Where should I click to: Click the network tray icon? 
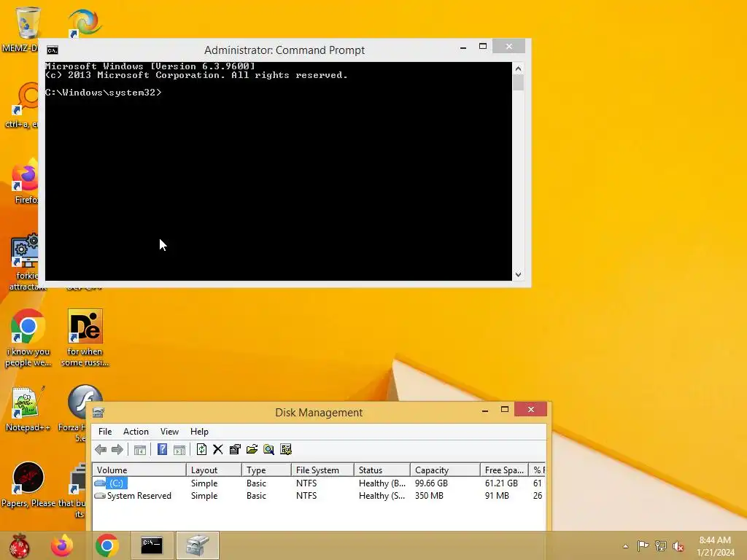coord(661,545)
